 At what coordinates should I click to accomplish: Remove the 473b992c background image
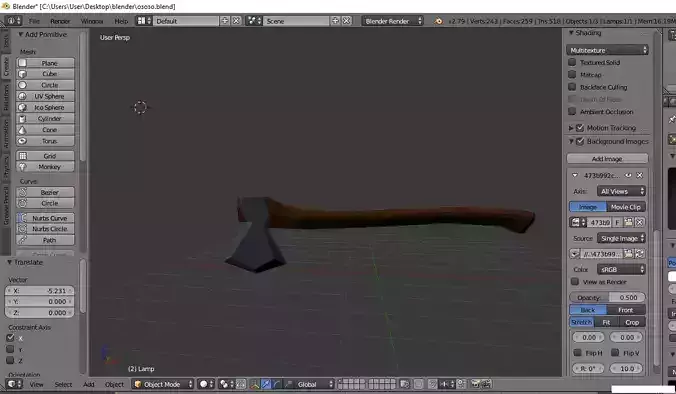point(640,175)
